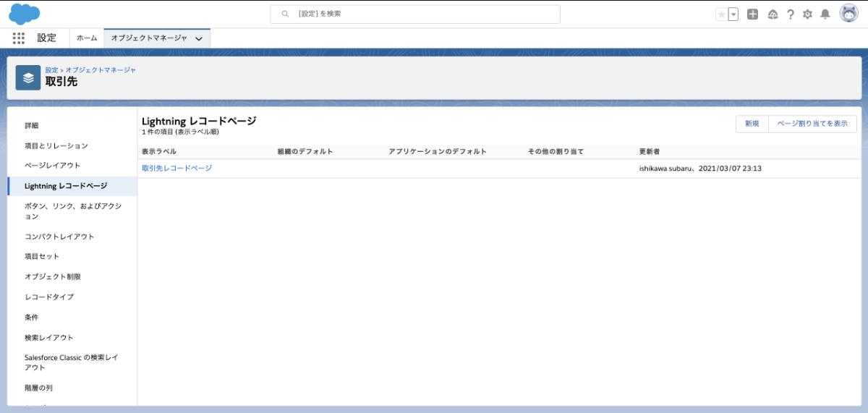Click the Trailhead guidance icon
868x413 pixels.
click(773, 14)
